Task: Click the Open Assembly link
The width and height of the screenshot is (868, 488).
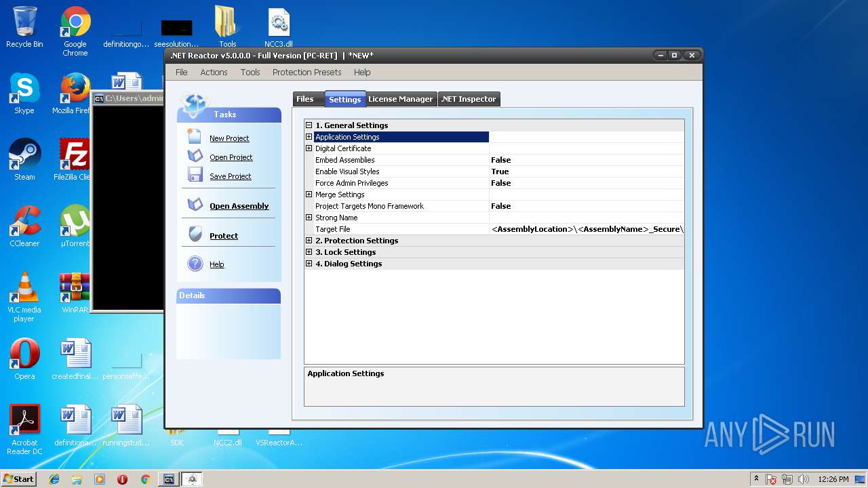Action: tap(239, 206)
